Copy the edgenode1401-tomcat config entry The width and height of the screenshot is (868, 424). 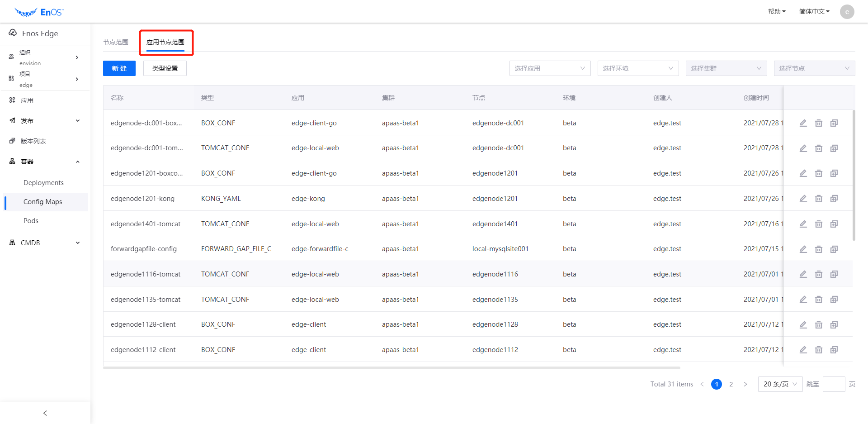834,224
